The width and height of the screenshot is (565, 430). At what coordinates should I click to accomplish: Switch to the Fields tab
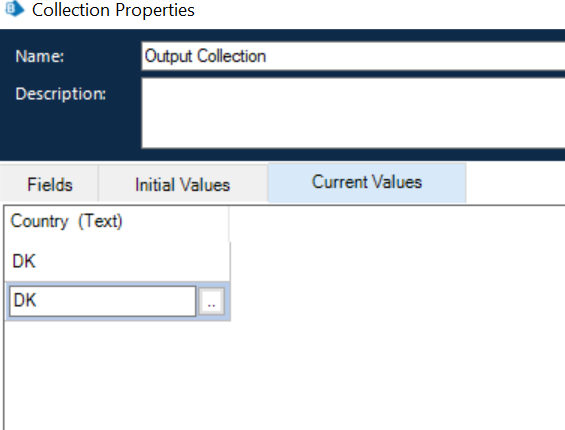pyautogui.click(x=49, y=184)
